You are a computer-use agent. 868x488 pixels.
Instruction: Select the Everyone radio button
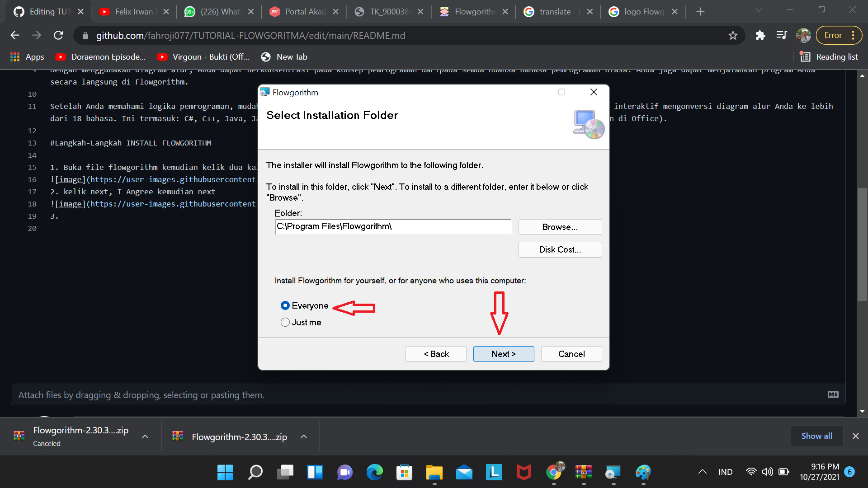[x=285, y=305]
